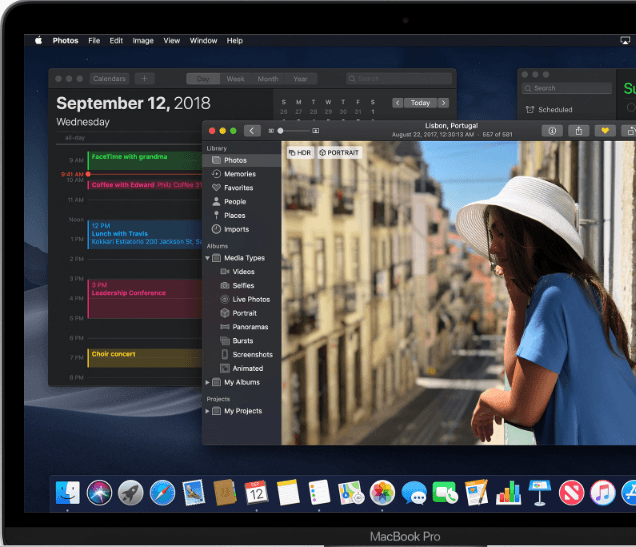636x547 pixels.
Task: Open Memories in the Photos sidebar
Action: [238, 174]
